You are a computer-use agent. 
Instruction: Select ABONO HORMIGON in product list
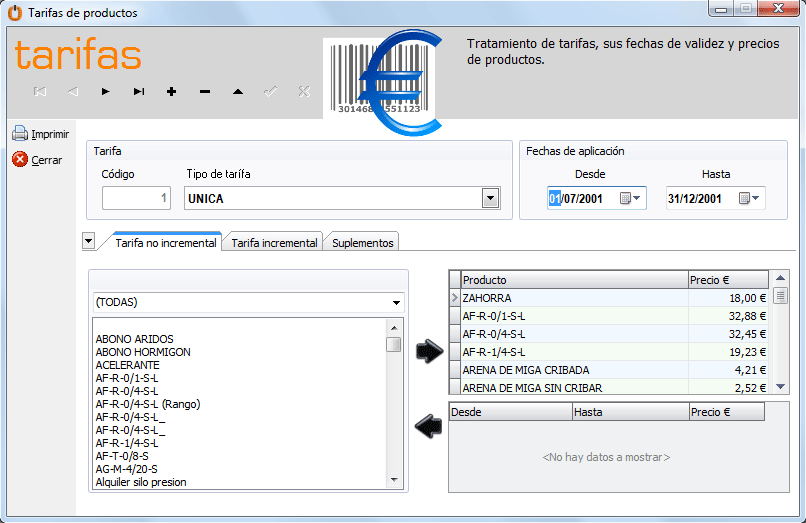[x=143, y=352]
